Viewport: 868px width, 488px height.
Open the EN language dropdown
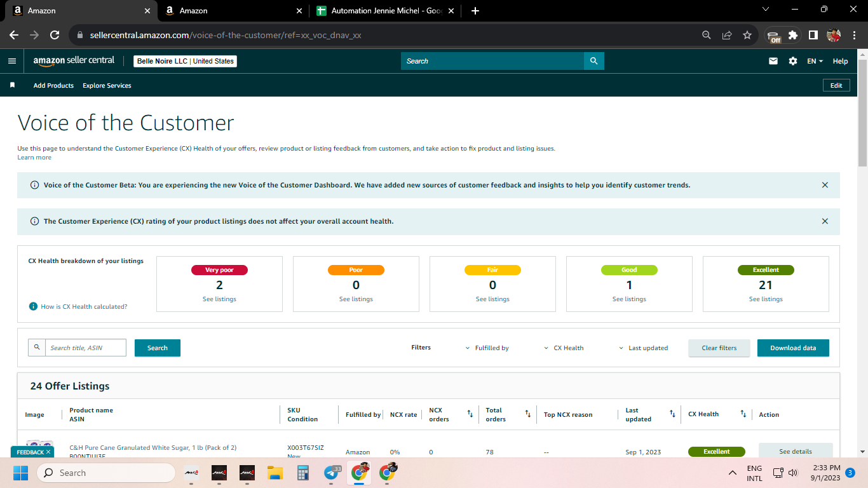815,61
